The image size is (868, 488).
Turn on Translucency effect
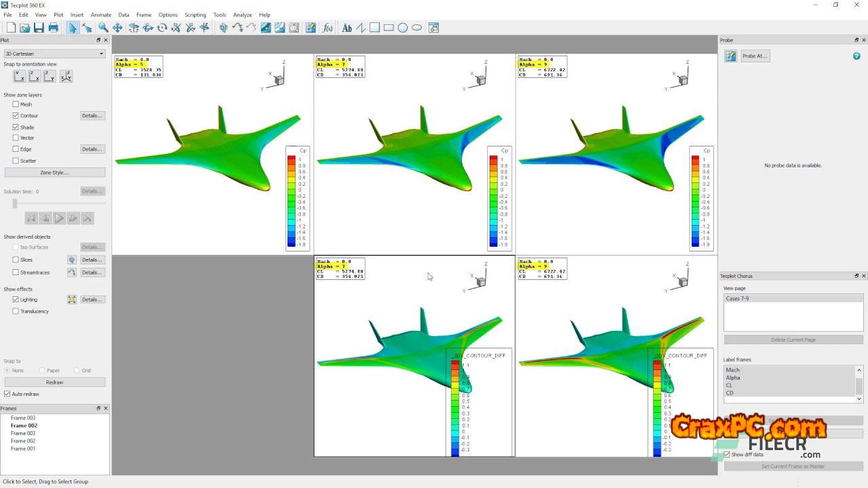coord(16,311)
